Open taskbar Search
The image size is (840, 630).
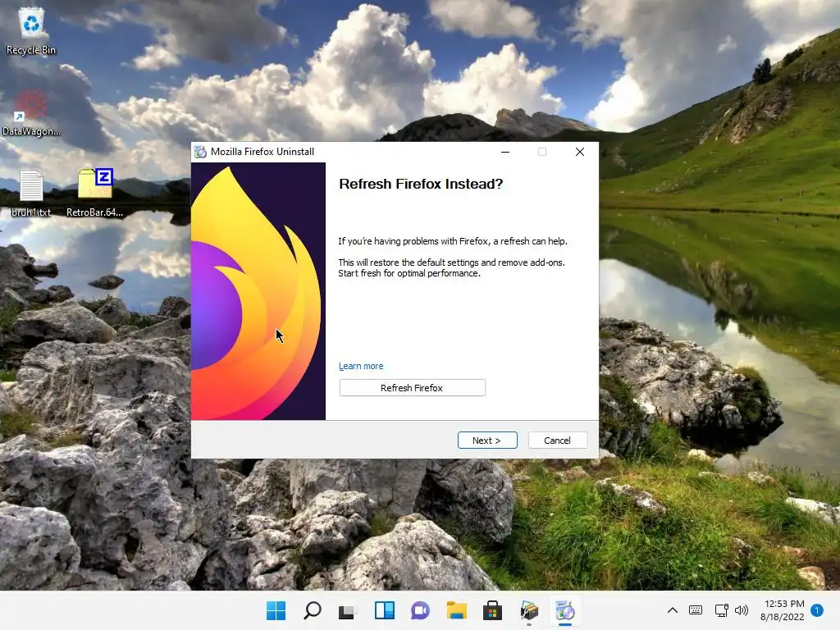(x=313, y=610)
